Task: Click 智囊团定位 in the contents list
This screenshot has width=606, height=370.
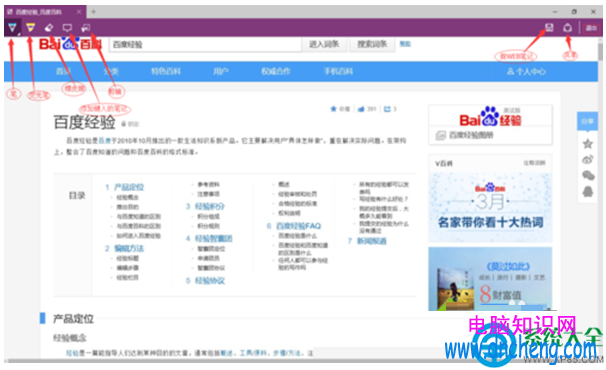Action: pos(211,248)
